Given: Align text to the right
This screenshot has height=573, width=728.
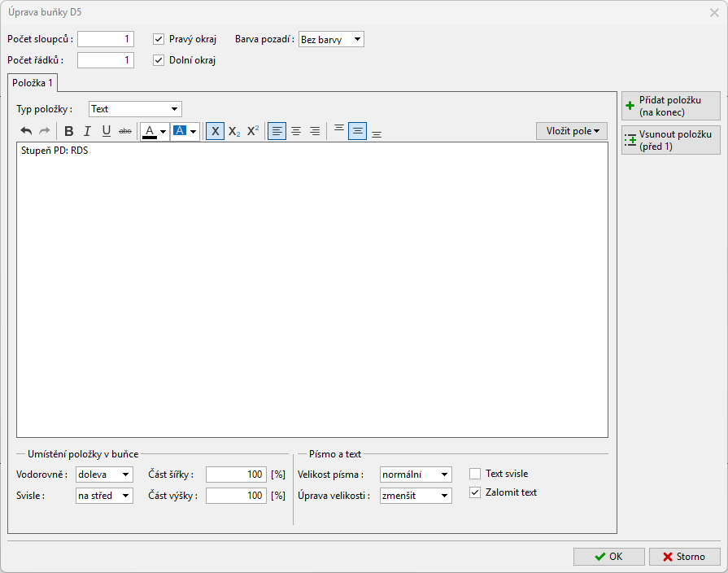Looking at the screenshot, I should pyautogui.click(x=315, y=131).
